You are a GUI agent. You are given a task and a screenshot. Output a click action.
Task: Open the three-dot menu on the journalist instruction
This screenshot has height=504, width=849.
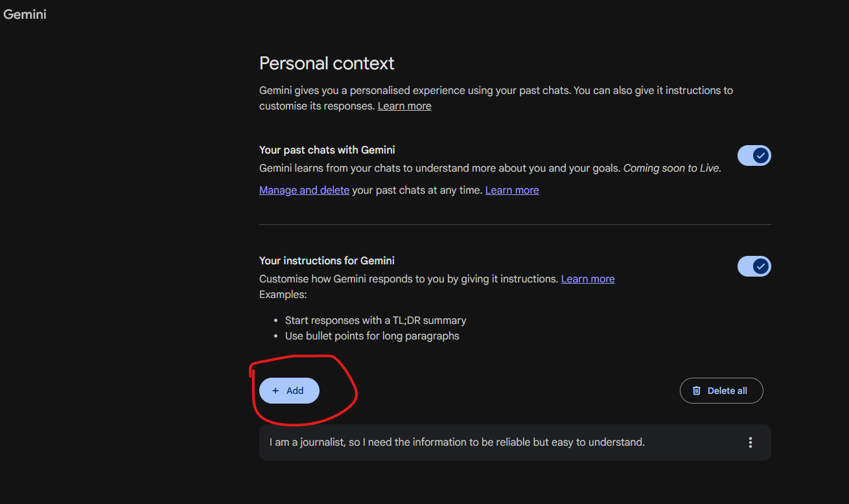[x=750, y=442]
